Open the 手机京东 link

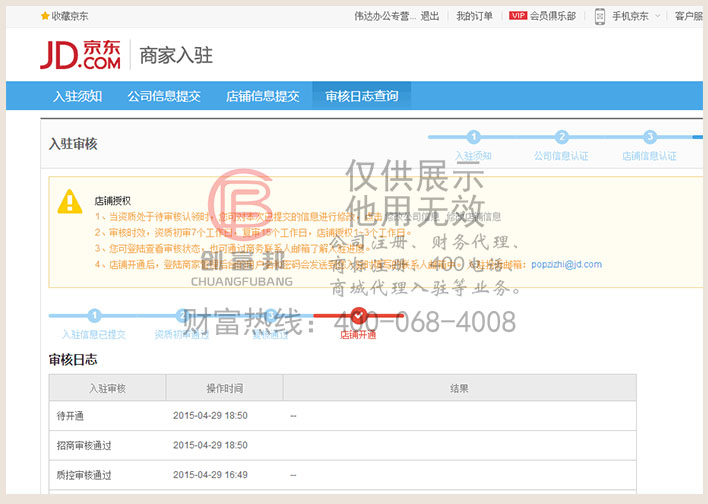tap(630, 16)
